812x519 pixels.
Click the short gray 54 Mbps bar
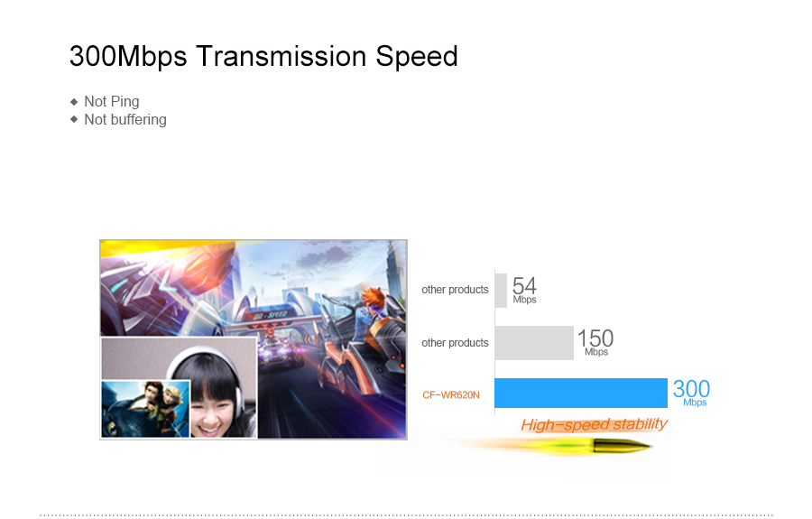(x=501, y=291)
